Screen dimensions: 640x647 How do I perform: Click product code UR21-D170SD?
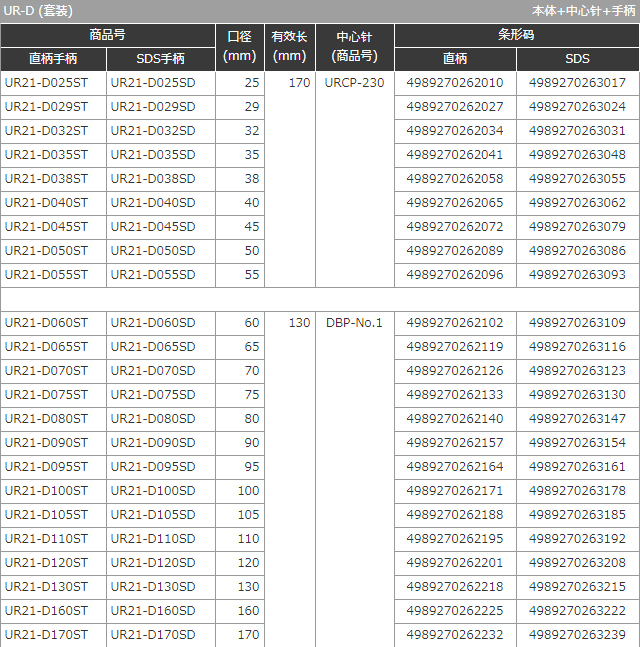point(153,635)
